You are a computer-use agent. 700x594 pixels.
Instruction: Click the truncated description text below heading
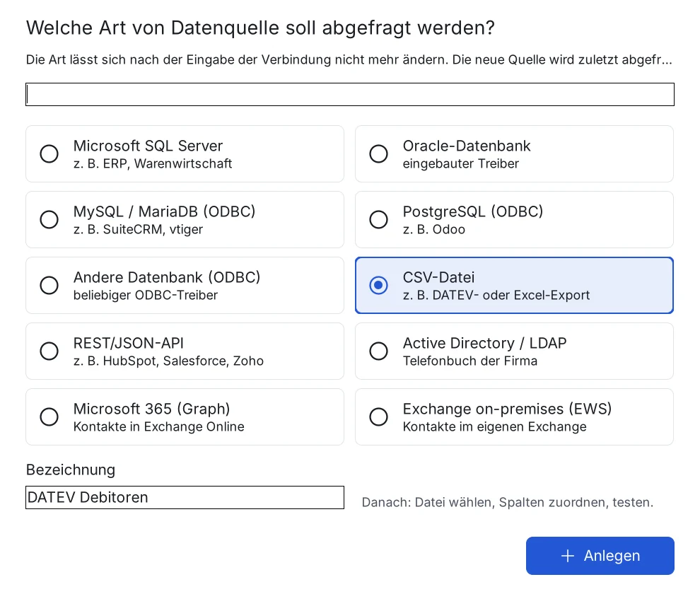pos(349,60)
